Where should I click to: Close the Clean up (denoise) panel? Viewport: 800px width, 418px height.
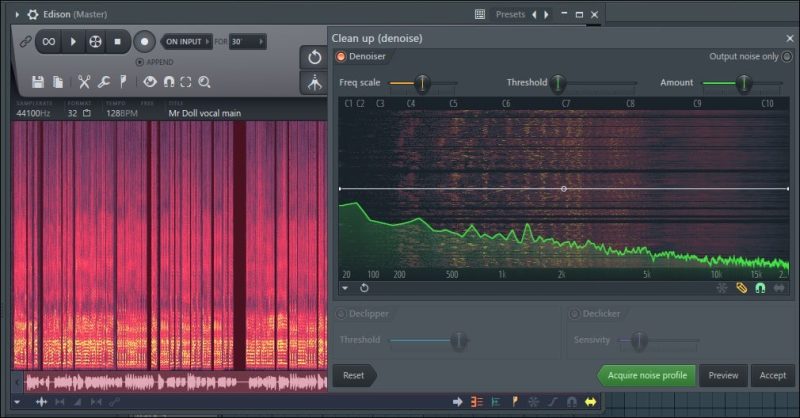click(790, 38)
